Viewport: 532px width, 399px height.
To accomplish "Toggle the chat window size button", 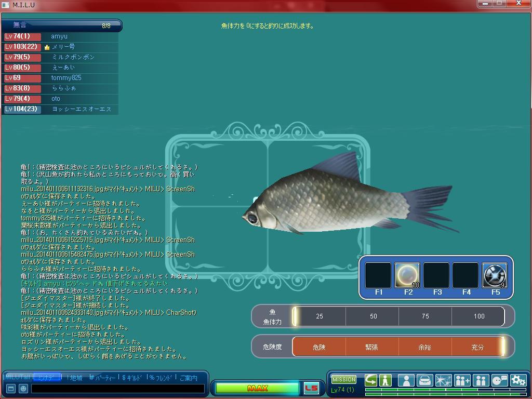I will coord(10,389).
